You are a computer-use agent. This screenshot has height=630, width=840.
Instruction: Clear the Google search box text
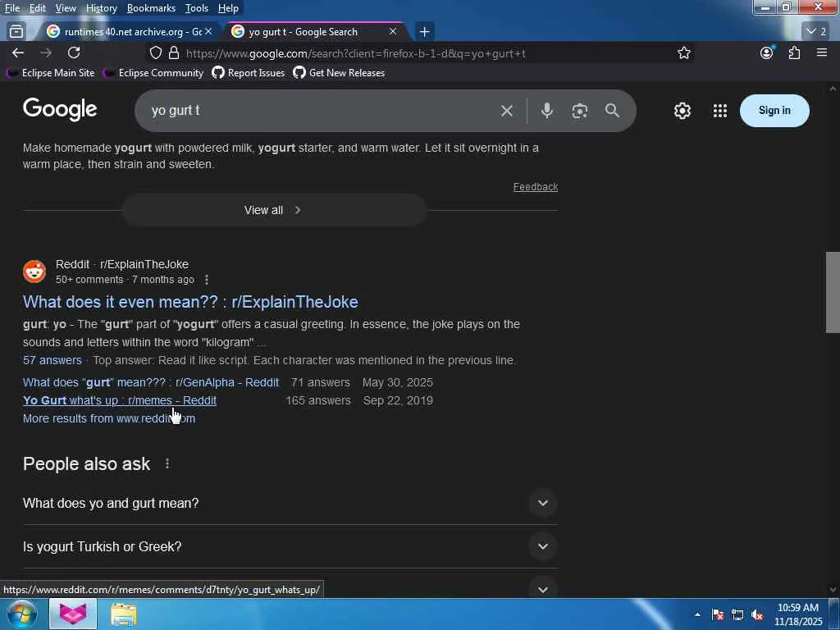pos(506,111)
